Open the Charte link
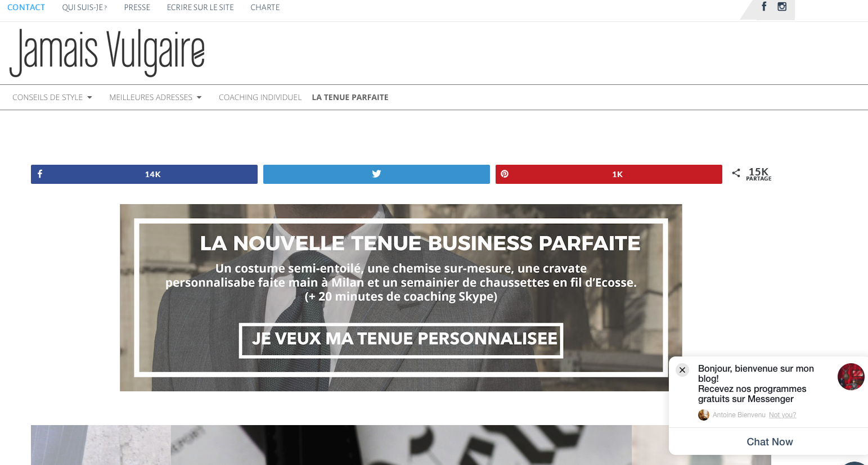This screenshot has width=868, height=465. (265, 7)
